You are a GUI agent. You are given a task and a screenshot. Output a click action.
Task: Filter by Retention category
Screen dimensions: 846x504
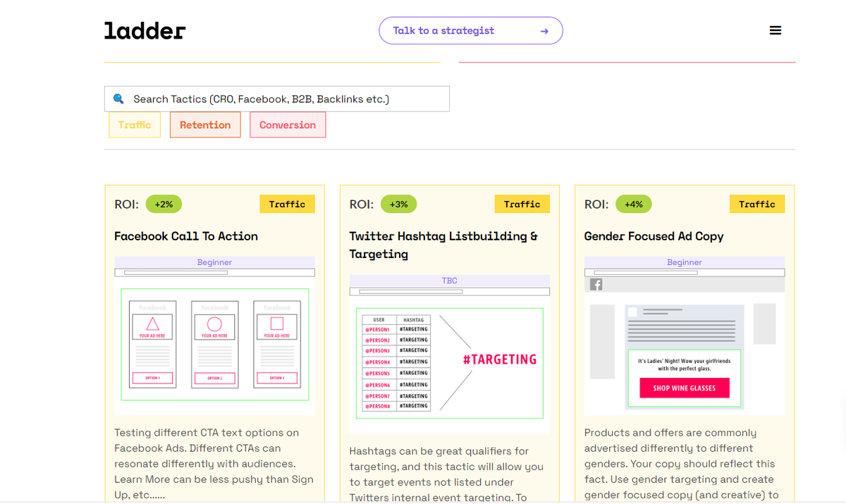tap(205, 125)
